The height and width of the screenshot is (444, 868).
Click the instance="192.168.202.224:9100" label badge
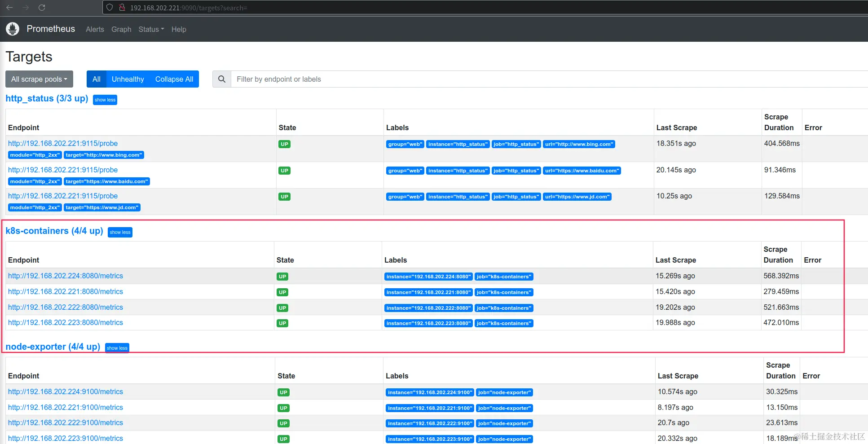(430, 392)
